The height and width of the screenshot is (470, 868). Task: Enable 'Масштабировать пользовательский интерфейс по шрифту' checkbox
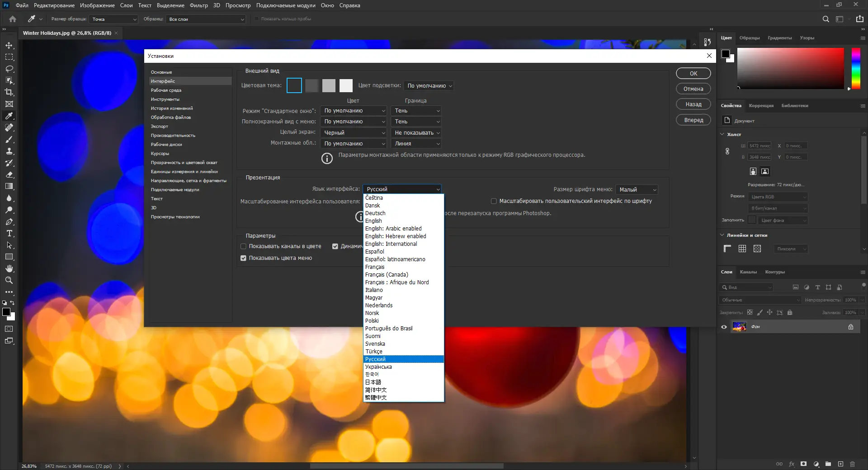(x=494, y=201)
